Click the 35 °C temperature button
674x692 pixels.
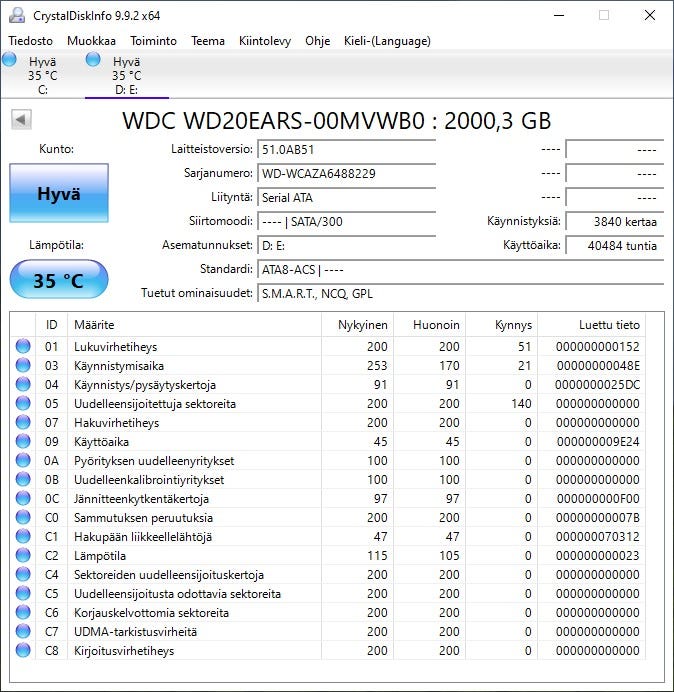pyautogui.click(x=59, y=279)
